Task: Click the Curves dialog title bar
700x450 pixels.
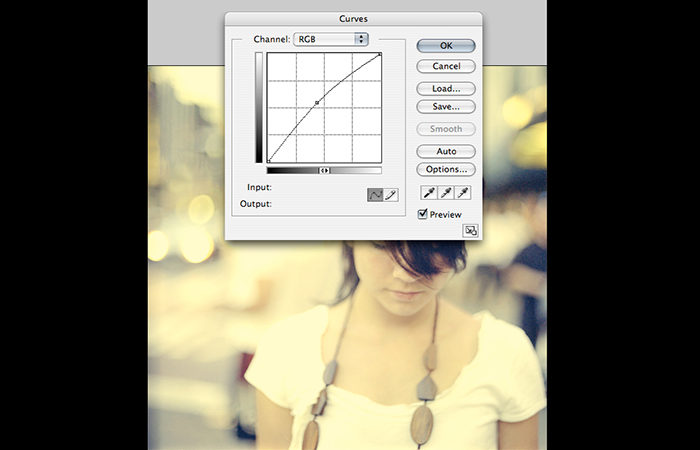Action: pos(353,19)
